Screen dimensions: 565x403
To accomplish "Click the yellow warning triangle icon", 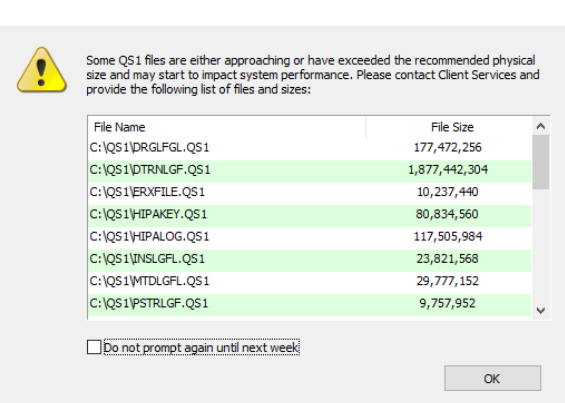I will tap(42, 70).
